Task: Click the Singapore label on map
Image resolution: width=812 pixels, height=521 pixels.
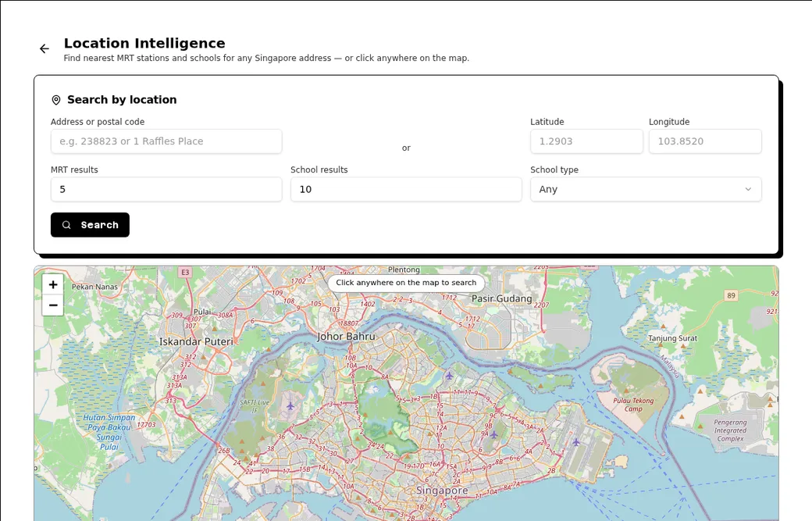Action: [442, 490]
